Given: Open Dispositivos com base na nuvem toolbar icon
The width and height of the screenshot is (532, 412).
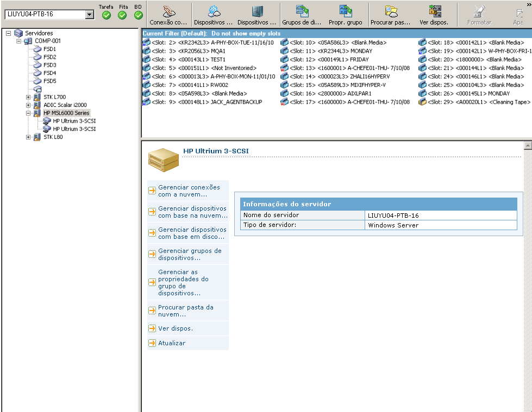Looking at the screenshot, I should (x=213, y=15).
